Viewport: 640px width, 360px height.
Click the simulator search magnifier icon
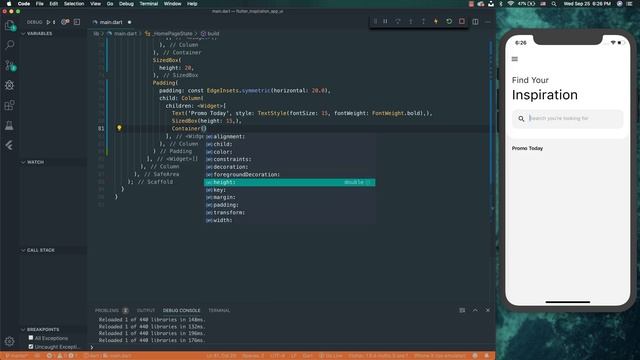pos(521,118)
